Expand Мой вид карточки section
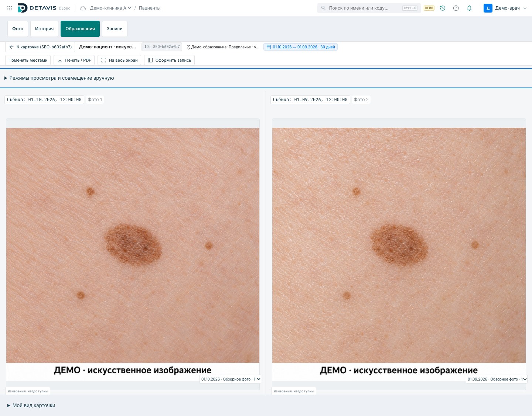This screenshot has height=416, width=532. pos(31,405)
